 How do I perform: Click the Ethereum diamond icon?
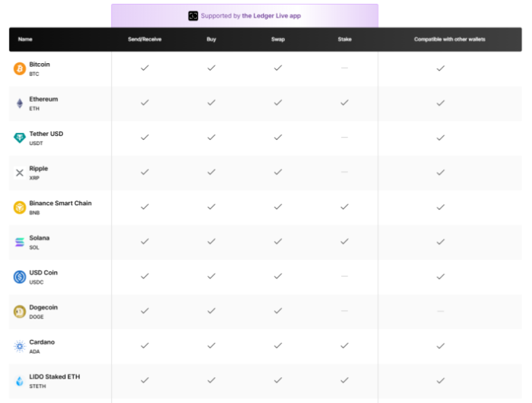(x=20, y=103)
